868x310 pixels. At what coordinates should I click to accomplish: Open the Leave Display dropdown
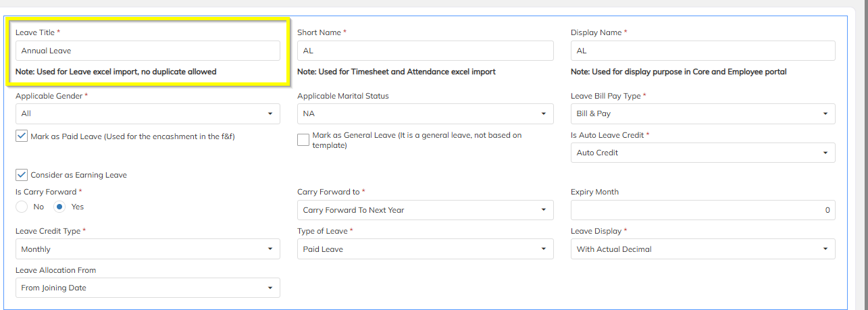pyautogui.click(x=703, y=249)
